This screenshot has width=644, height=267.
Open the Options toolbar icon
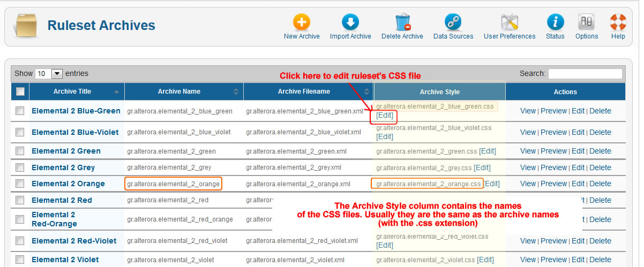pos(586,22)
